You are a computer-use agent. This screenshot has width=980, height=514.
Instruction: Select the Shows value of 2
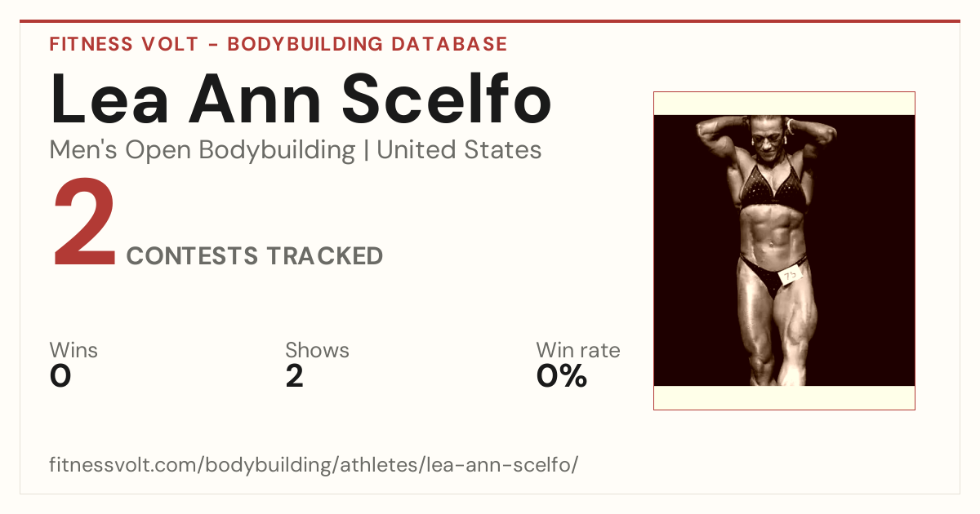(x=295, y=376)
